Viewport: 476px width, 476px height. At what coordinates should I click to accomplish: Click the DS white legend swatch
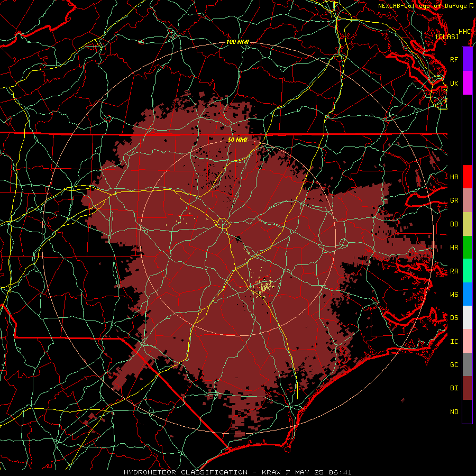coord(467,317)
